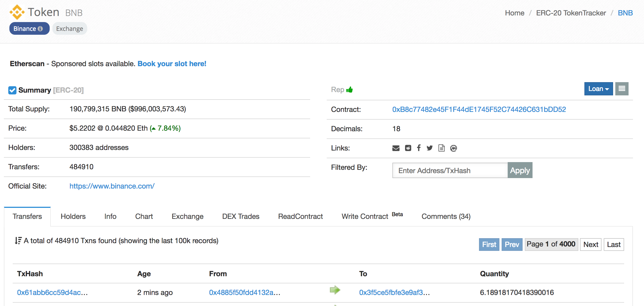
Task: Open the Reddit link icon
Action: click(x=408, y=148)
